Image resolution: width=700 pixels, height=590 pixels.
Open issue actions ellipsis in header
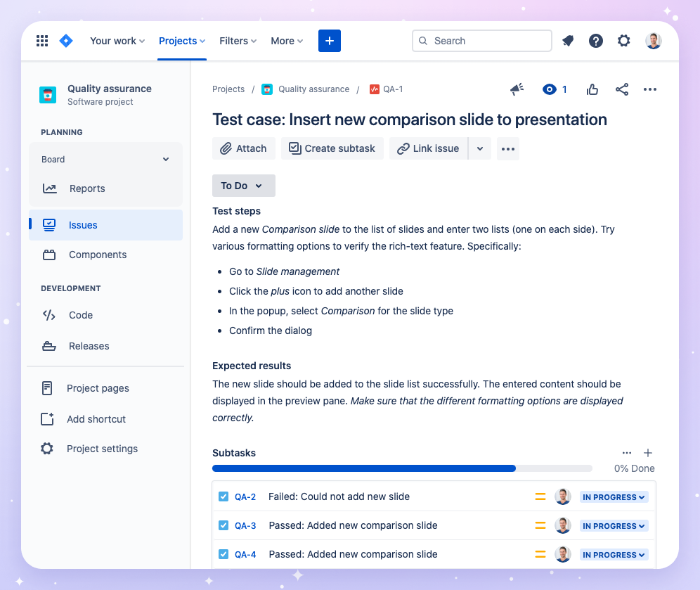coord(650,89)
